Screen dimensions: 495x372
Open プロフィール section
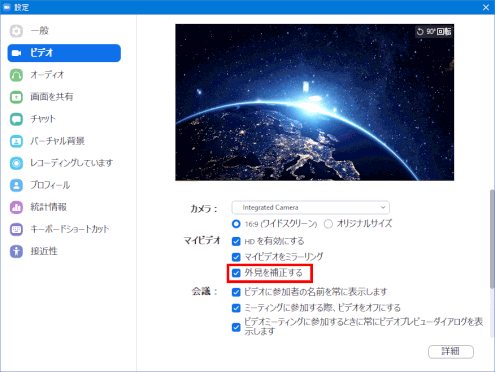[64, 185]
